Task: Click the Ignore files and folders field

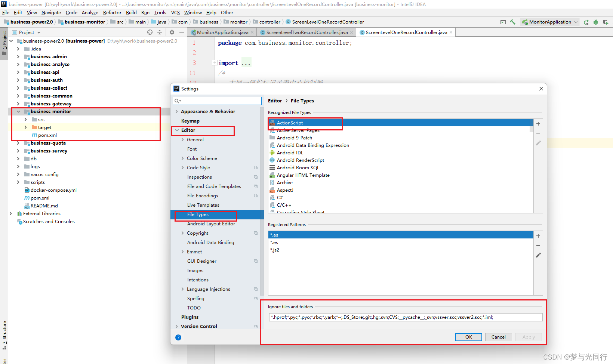Action: 406,317
